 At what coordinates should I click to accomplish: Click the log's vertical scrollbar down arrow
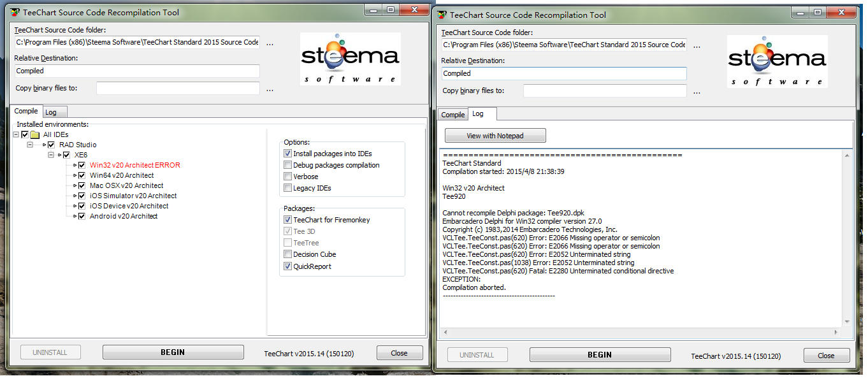847,322
